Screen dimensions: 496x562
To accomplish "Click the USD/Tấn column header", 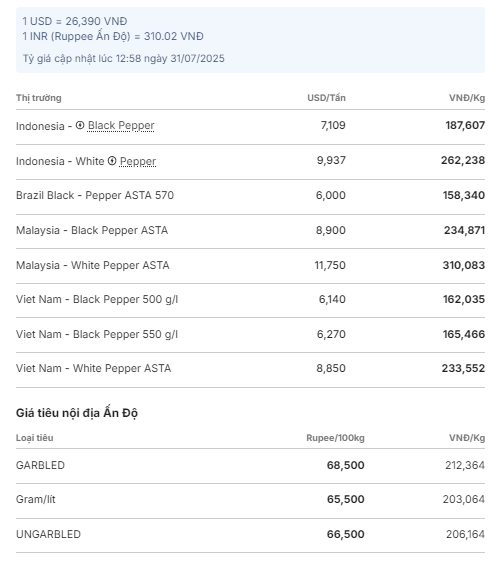I will point(326,98).
